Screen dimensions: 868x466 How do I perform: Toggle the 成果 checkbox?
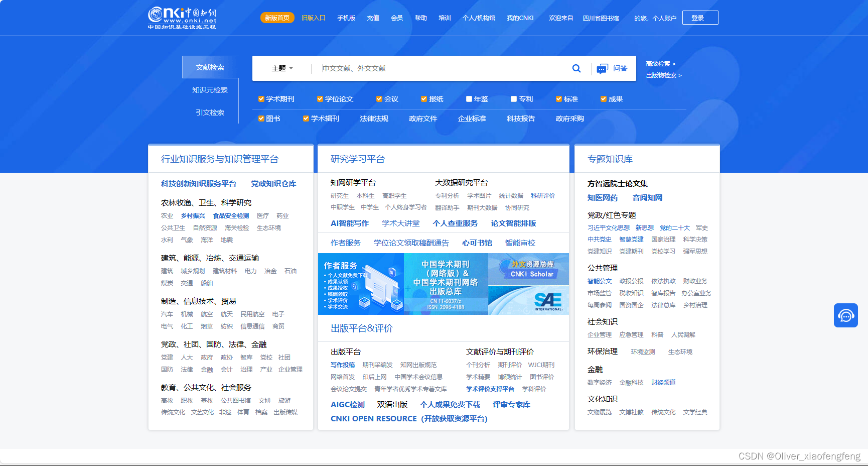[603, 99]
